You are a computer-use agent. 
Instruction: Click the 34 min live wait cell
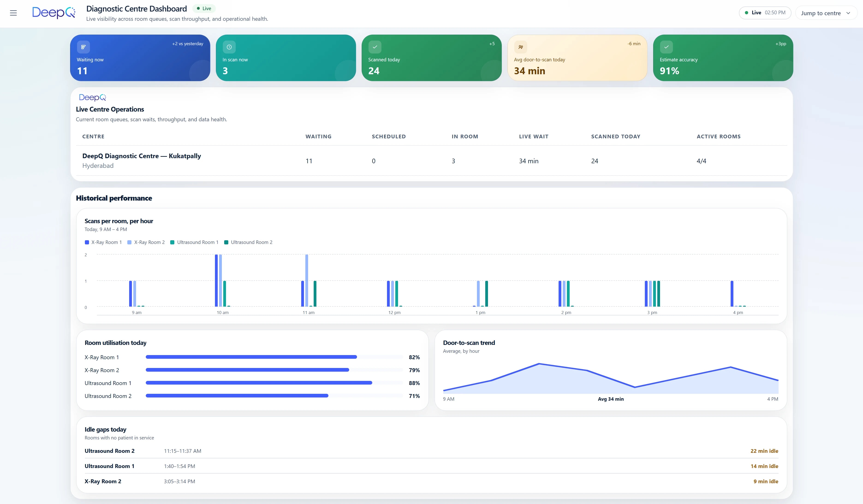pyautogui.click(x=528, y=161)
